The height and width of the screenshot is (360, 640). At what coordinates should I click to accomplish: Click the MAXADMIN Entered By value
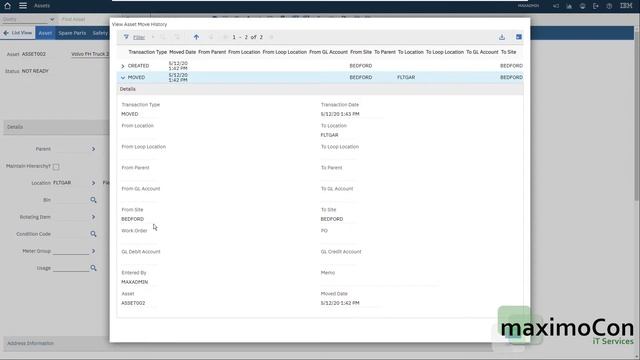[x=135, y=282]
